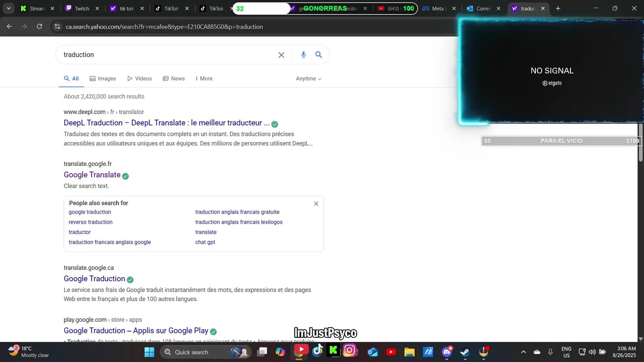This screenshot has width=644, height=362.
Task: Search for 'reverso traduction' suggestion
Action: coord(91,222)
